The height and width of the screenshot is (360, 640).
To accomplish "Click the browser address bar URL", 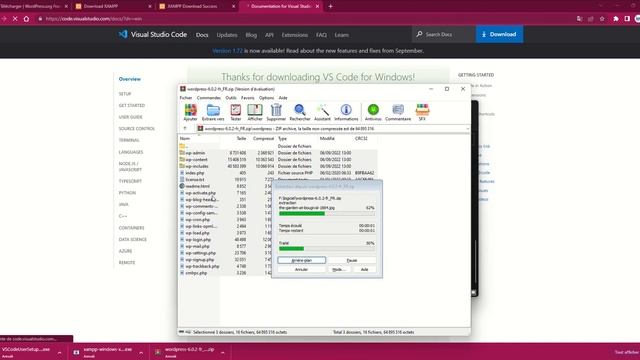I will pyautogui.click(x=94, y=19).
